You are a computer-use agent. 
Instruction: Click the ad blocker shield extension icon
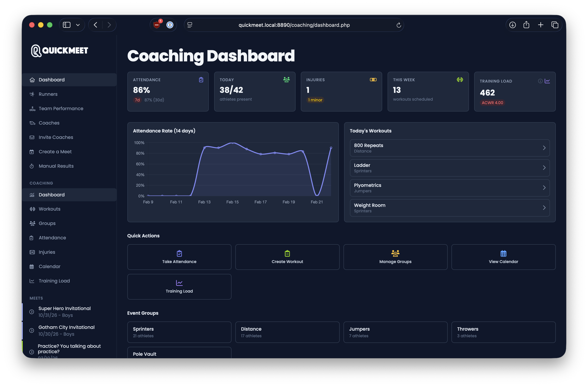157,25
